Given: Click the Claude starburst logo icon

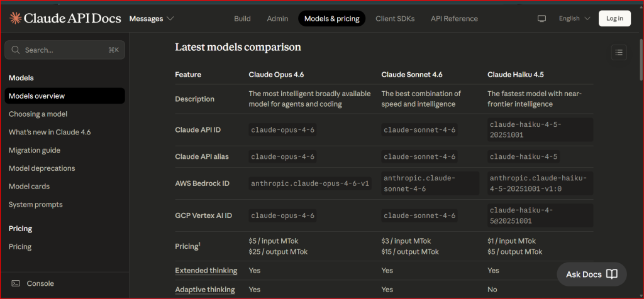Looking at the screenshot, I should 15,19.
